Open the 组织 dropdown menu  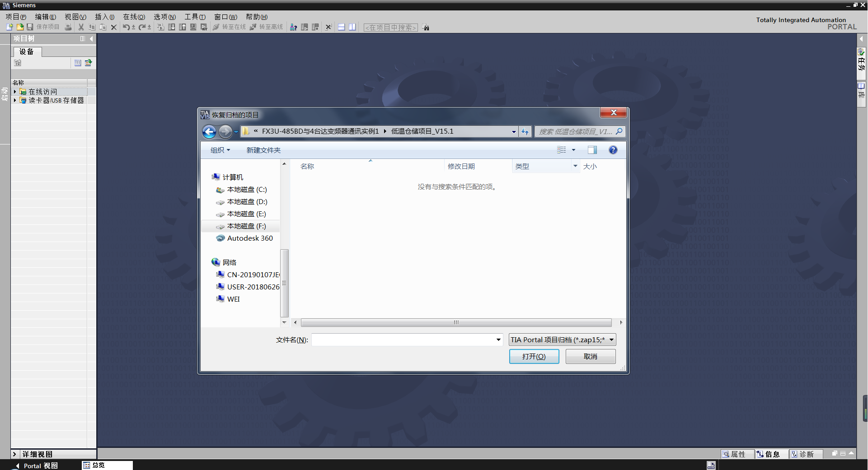(220, 150)
